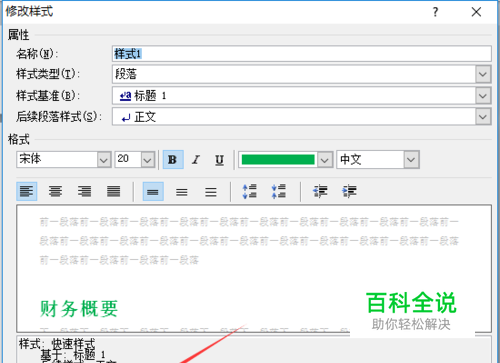This screenshot has width=500, height=363.
Task: Toggle Italic formatting button
Action: point(196,160)
